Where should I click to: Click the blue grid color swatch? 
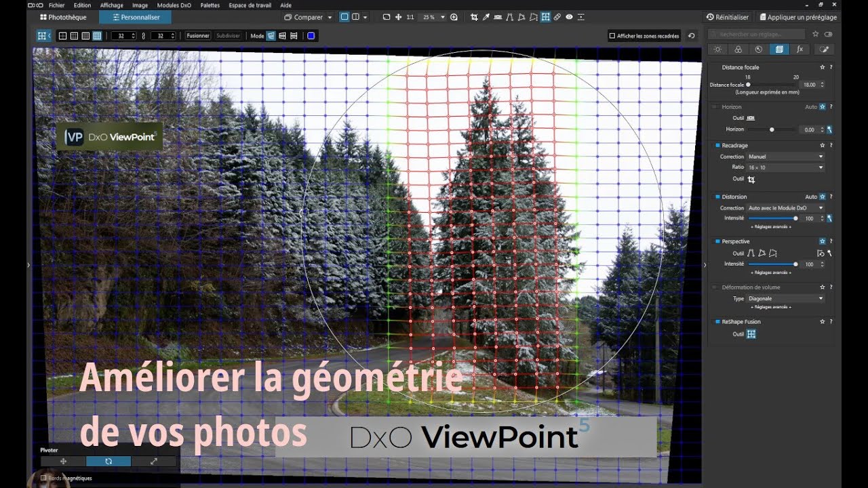[311, 36]
